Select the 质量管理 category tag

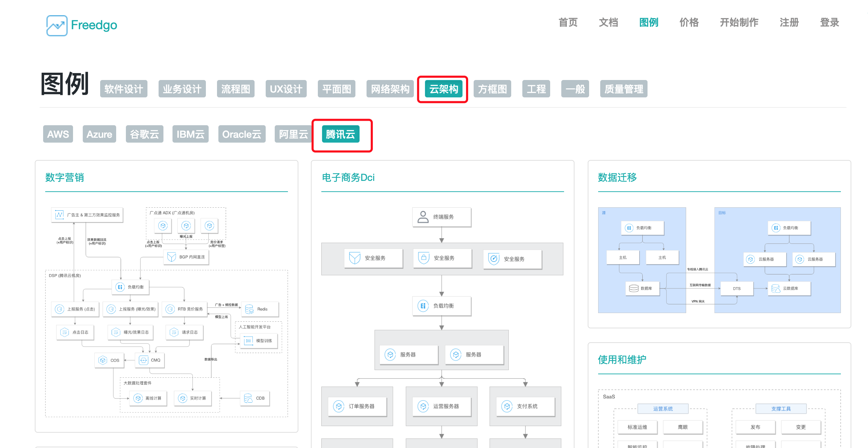pyautogui.click(x=624, y=89)
